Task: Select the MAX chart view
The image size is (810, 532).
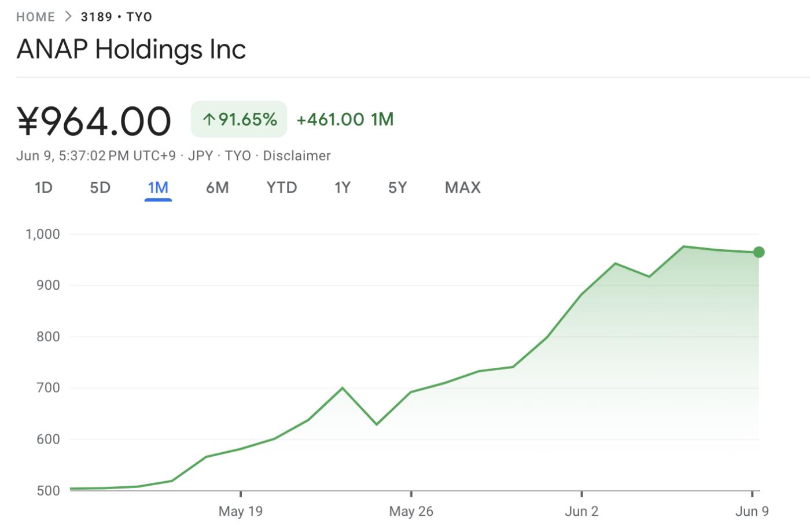Action: [x=462, y=187]
